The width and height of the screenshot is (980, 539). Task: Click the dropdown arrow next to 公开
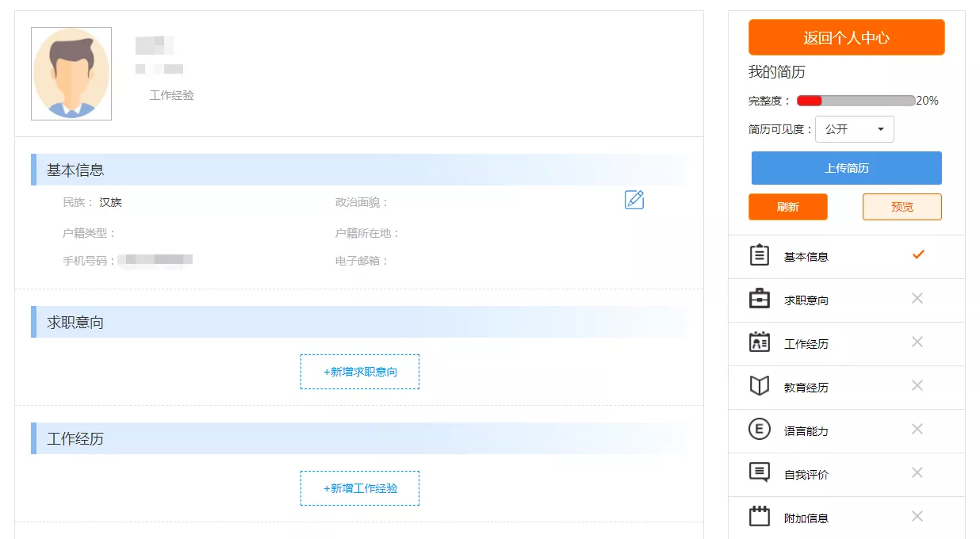click(881, 130)
